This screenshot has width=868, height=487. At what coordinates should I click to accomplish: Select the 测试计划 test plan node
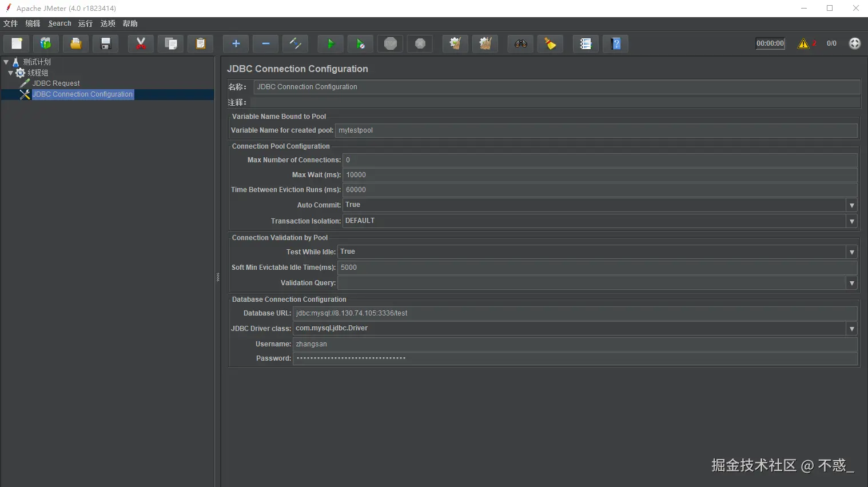pyautogui.click(x=37, y=62)
